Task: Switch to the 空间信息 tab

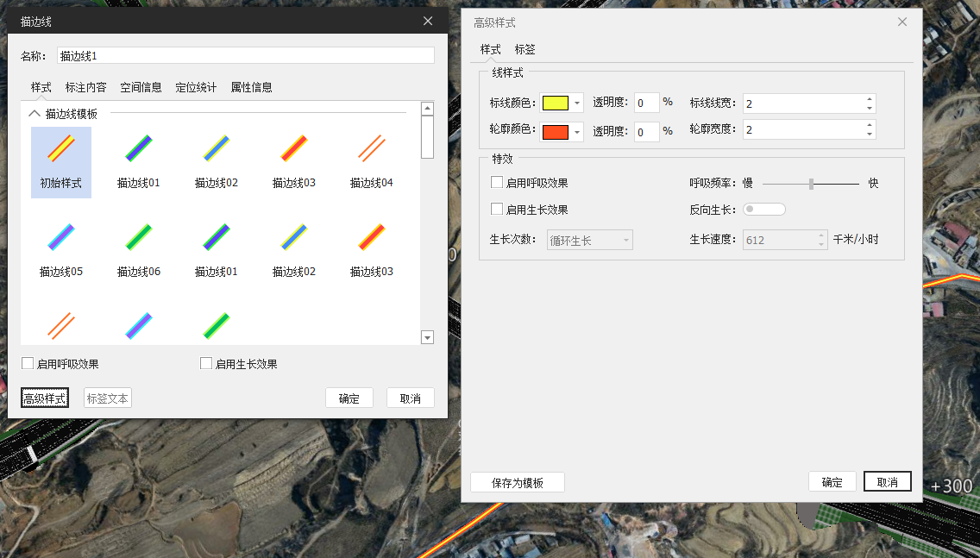Action: click(x=141, y=87)
